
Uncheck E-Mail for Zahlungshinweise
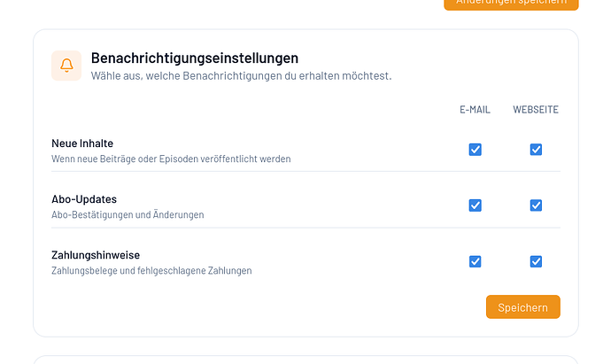point(475,261)
